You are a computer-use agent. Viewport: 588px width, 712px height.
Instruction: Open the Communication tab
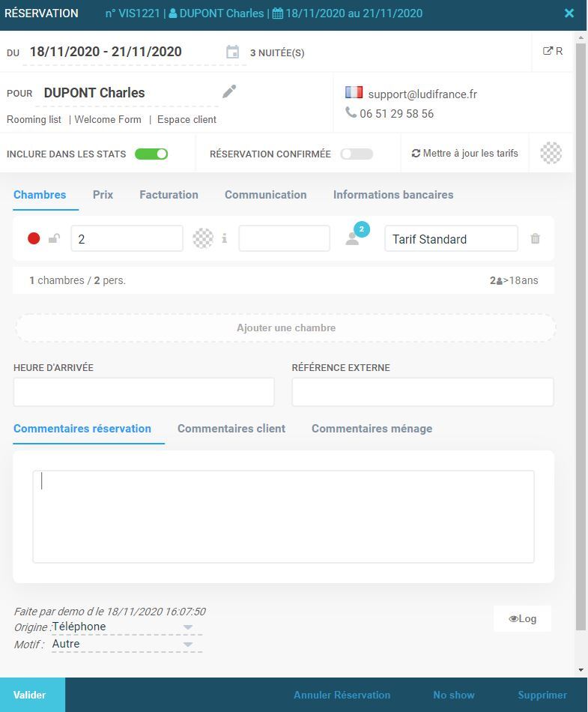coord(266,195)
